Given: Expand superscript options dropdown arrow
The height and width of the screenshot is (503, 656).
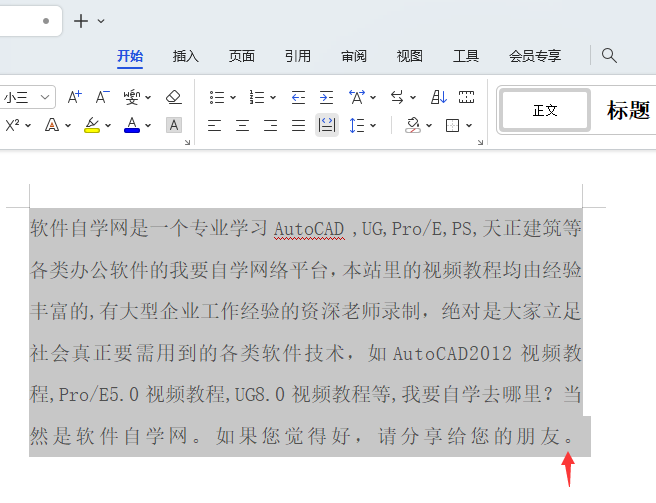Looking at the screenshot, I should [28, 125].
